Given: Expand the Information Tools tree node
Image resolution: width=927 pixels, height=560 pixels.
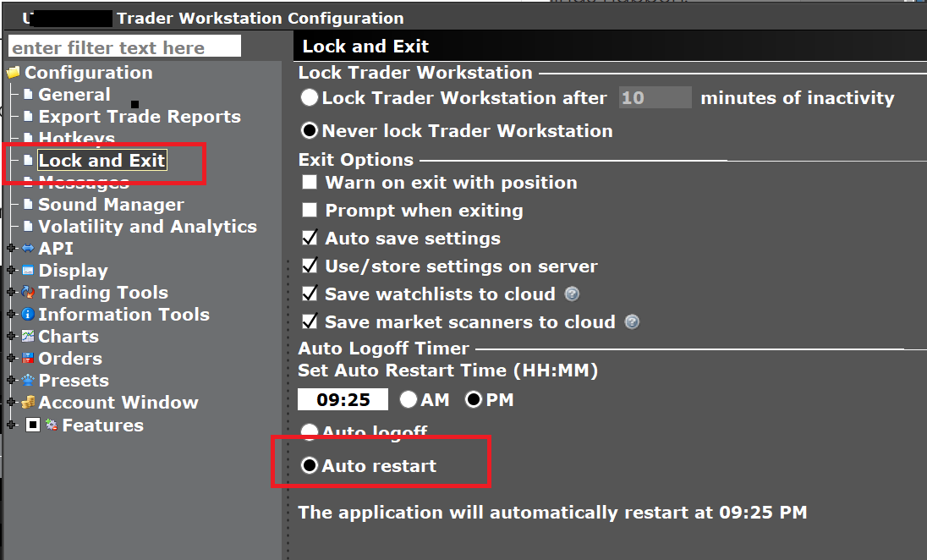Looking at the screenshot, I should 11,314.
